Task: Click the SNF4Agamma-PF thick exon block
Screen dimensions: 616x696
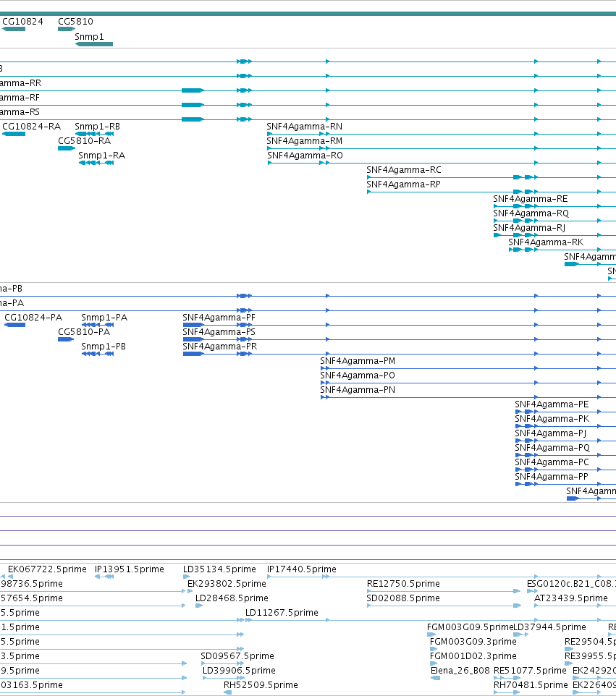Action: 193,325
